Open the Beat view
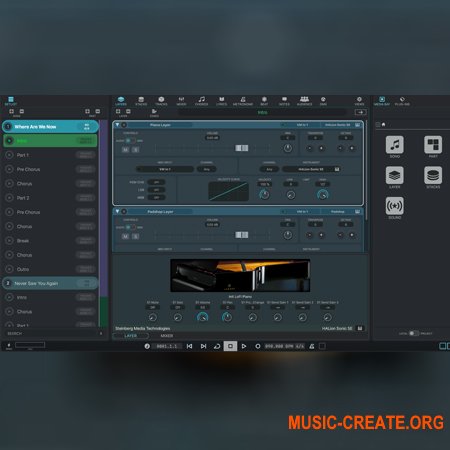450x450 pixels. pos(264,101)
